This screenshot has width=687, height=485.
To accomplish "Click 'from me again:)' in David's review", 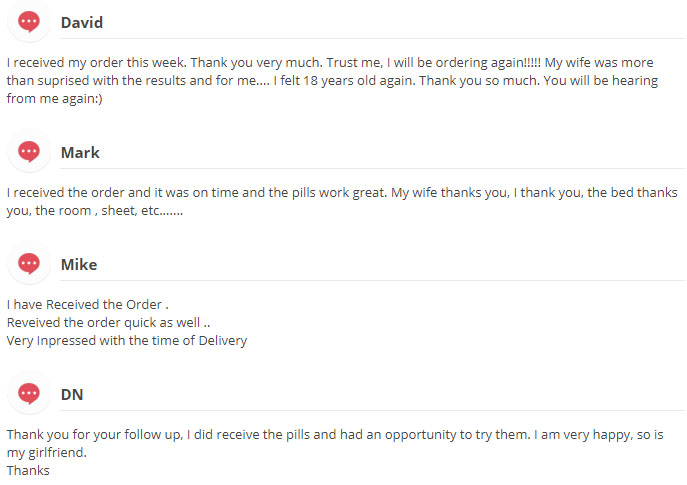I will pyautogui.click(x=54, y=99).
